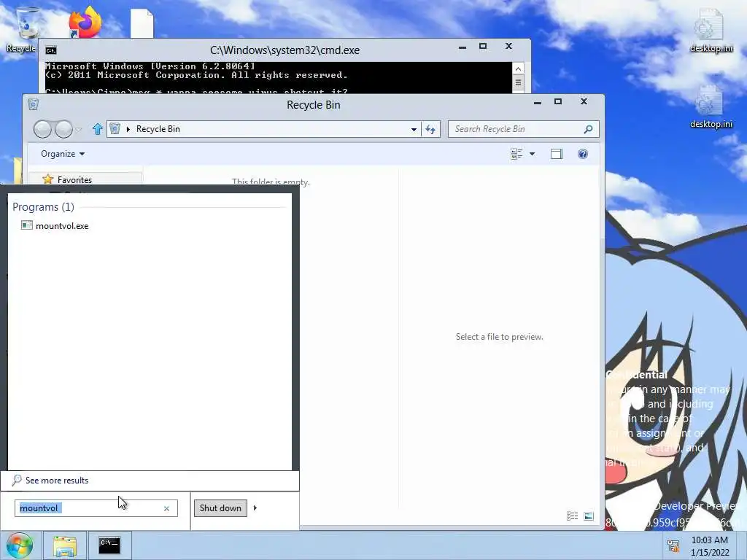Select the Recycle Bin desktop icon
This screenshot has height=560, width=747.
point(21,30)
